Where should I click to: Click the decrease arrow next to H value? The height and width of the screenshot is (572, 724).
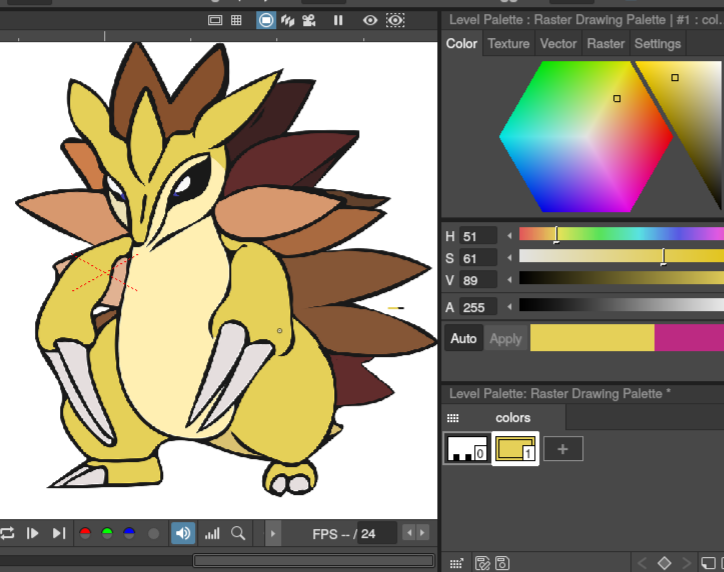point(509,236)
